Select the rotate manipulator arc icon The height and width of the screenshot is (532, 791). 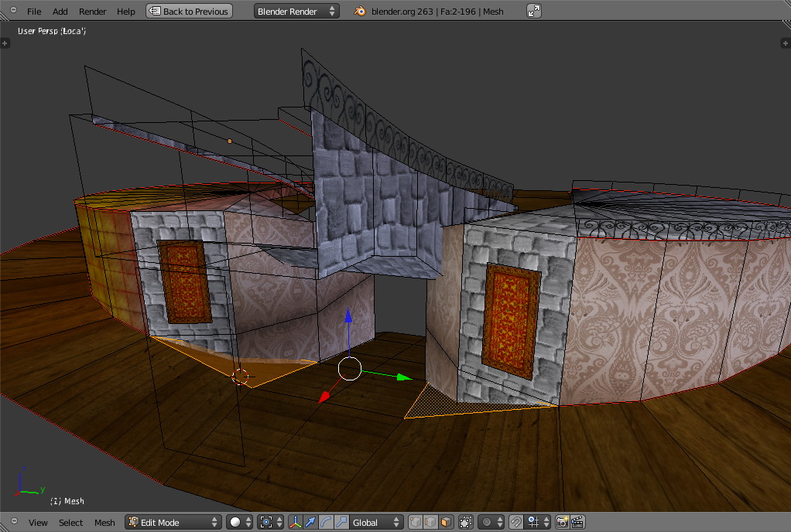tap(326, 523)
